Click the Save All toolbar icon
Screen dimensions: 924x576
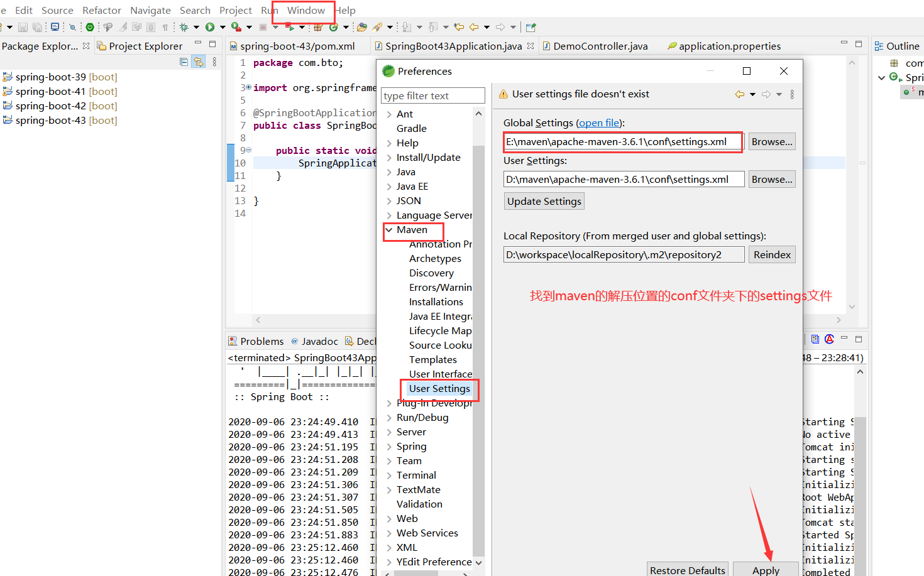coord(37,27)
